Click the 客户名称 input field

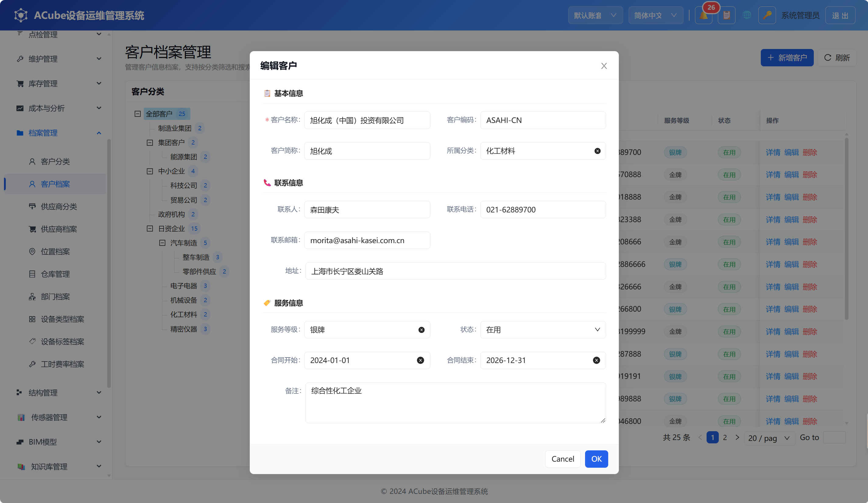(367, 120)
